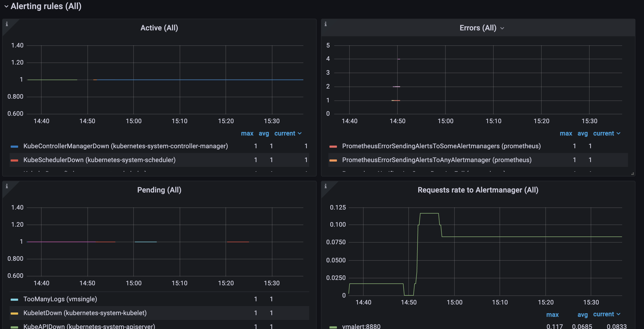Click PrometheusErrorSendingAlertsToAnyAlertmanager orange color swatch
Viewport: 644px width, 329px height.
[333, 160]
